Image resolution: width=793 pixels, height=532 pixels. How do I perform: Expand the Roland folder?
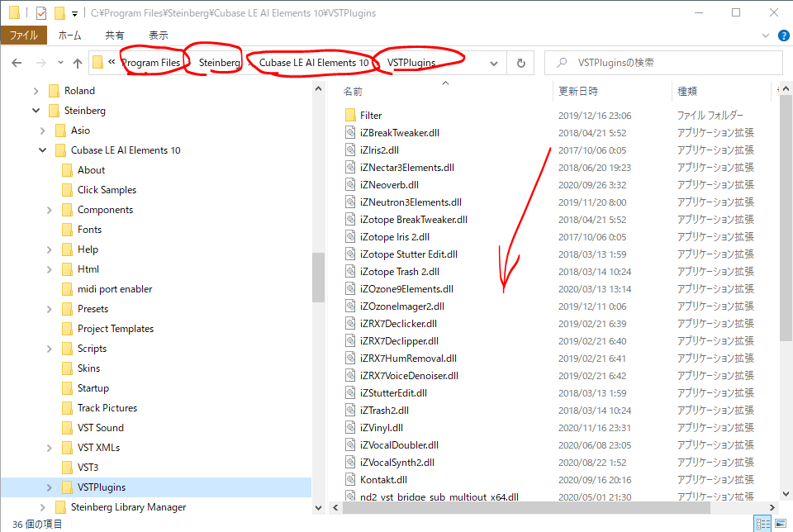click(36, 91)
